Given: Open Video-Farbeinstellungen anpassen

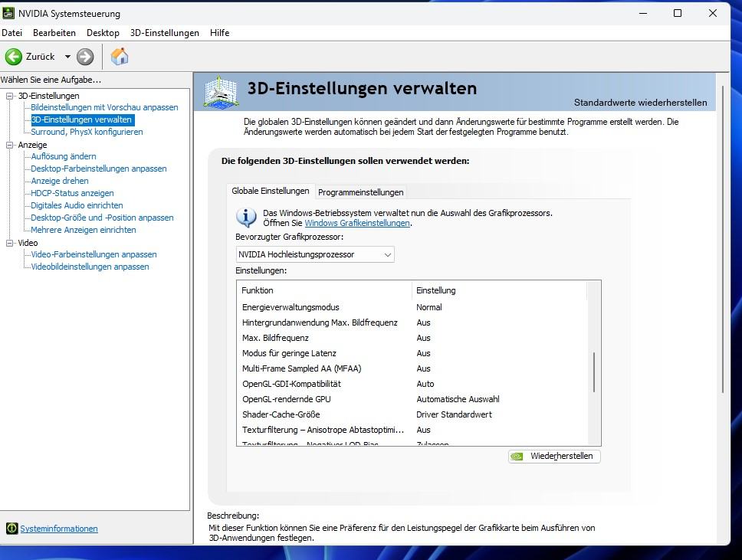Looking at the screenshot, I should (x=94, y=254).
